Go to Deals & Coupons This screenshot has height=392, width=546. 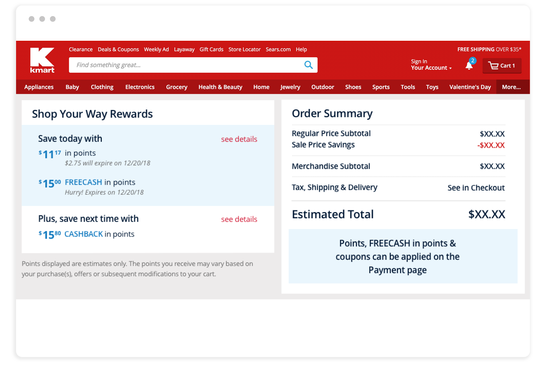118,49
